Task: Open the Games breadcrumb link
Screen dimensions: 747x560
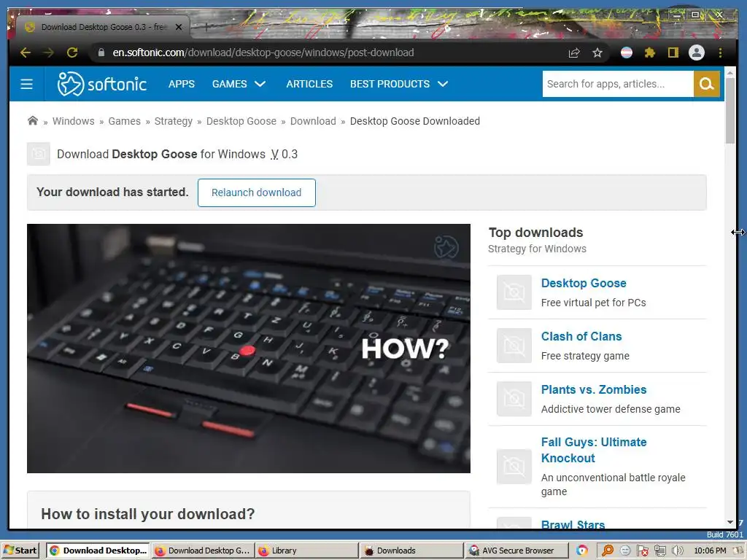Action: [124, 121]
